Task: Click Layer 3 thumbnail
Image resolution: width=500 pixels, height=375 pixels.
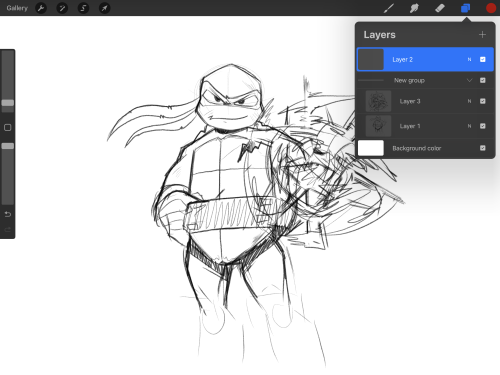Action: [x=378, y=101]
